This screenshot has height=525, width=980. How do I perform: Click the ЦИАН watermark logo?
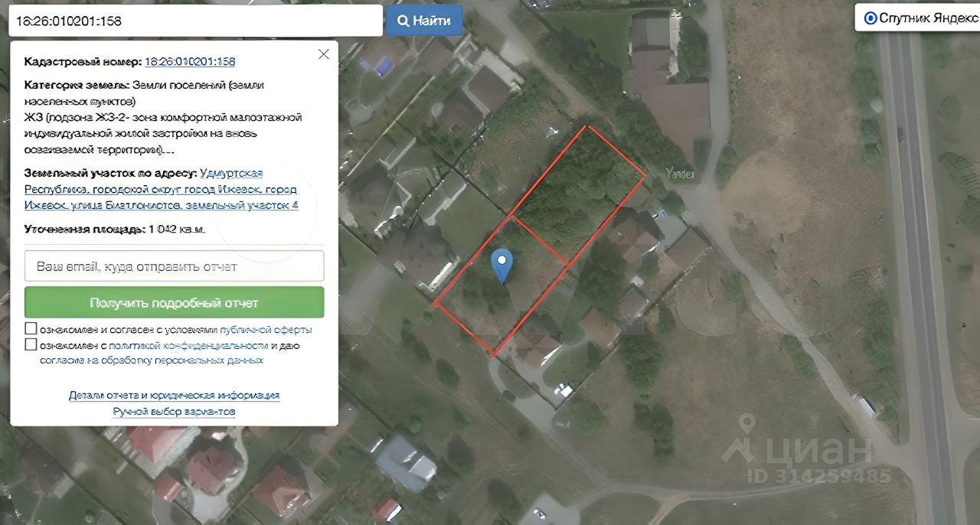(x=796, y=450)
